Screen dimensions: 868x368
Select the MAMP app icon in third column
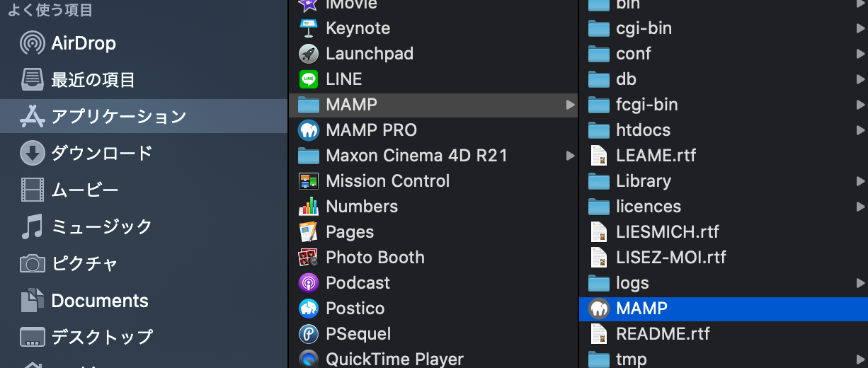pyautogui.click(x=599, y=309)
